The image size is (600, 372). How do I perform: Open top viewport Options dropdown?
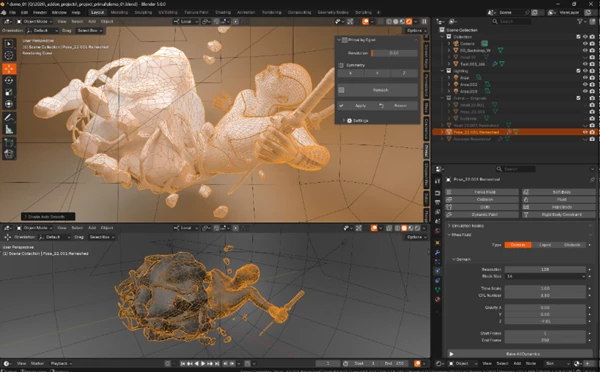(416, 31)
